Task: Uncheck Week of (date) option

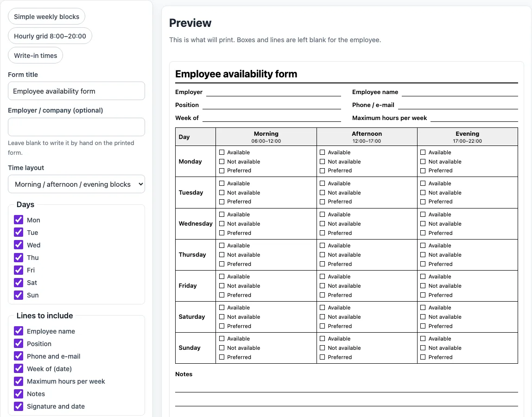Action: pos(19,369)
